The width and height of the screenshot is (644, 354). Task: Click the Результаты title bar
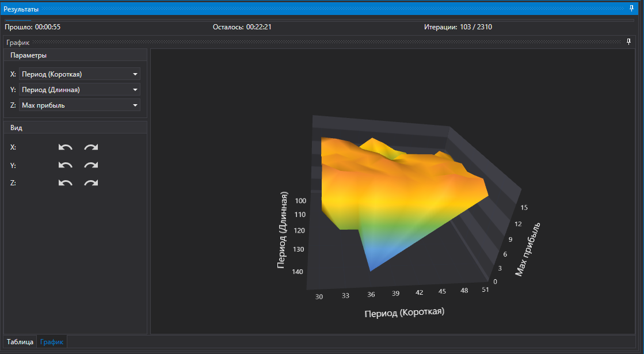319,9
